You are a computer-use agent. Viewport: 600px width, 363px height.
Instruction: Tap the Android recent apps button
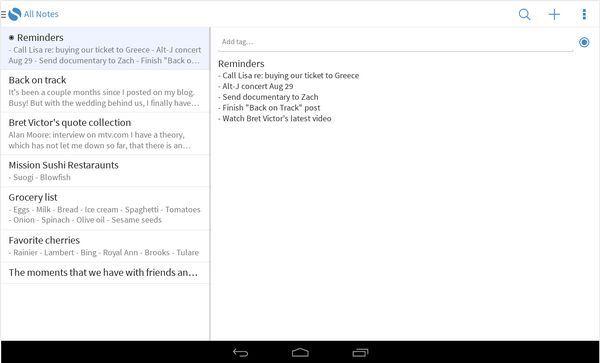360,352
